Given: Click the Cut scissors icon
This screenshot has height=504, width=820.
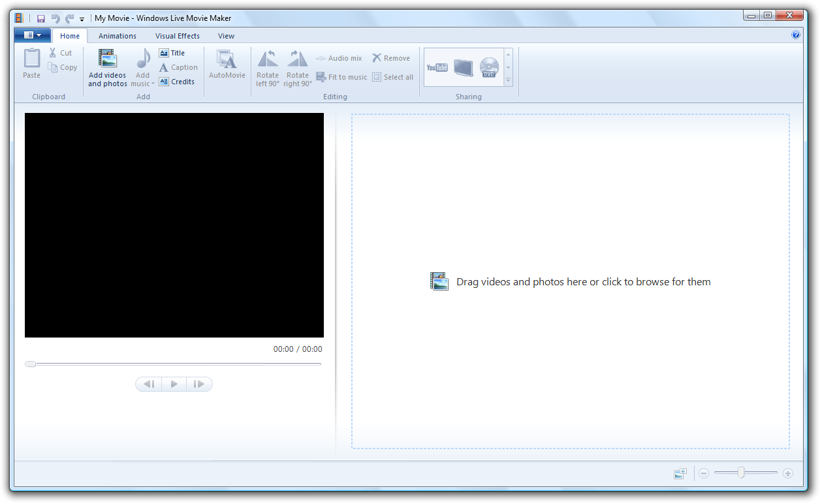Looking at the screenshot, I should click(53, 53).
